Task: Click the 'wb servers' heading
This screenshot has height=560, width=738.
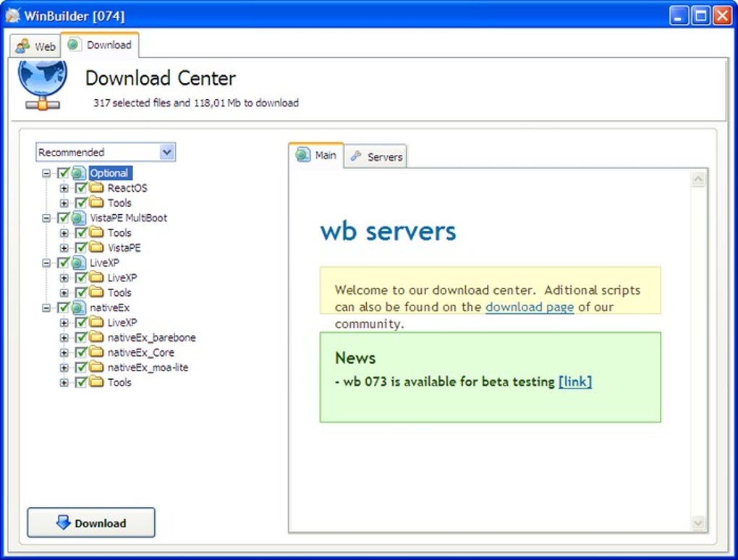Action: click(x=388, y=231)
